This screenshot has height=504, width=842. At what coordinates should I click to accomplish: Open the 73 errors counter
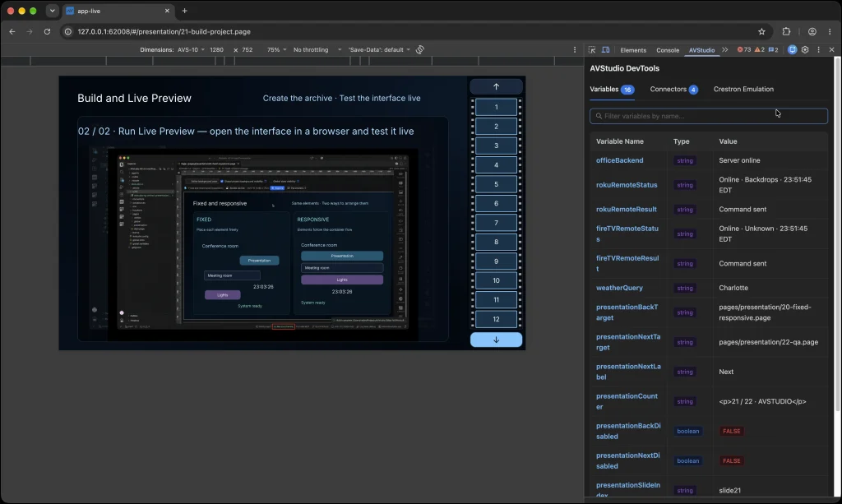[743, 50]
